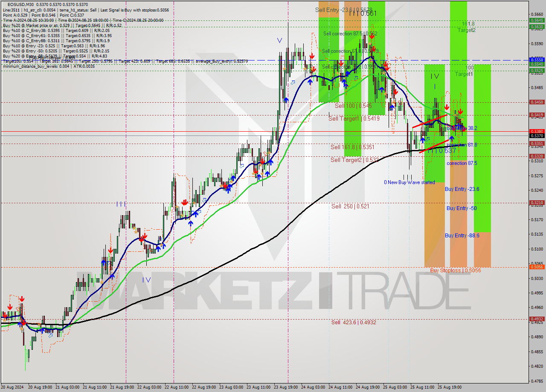Image resolution: width=546 pixels, height=392 pixels.
Task: Click the red 0.5320 price tag
Action: [x=536, y=156]
